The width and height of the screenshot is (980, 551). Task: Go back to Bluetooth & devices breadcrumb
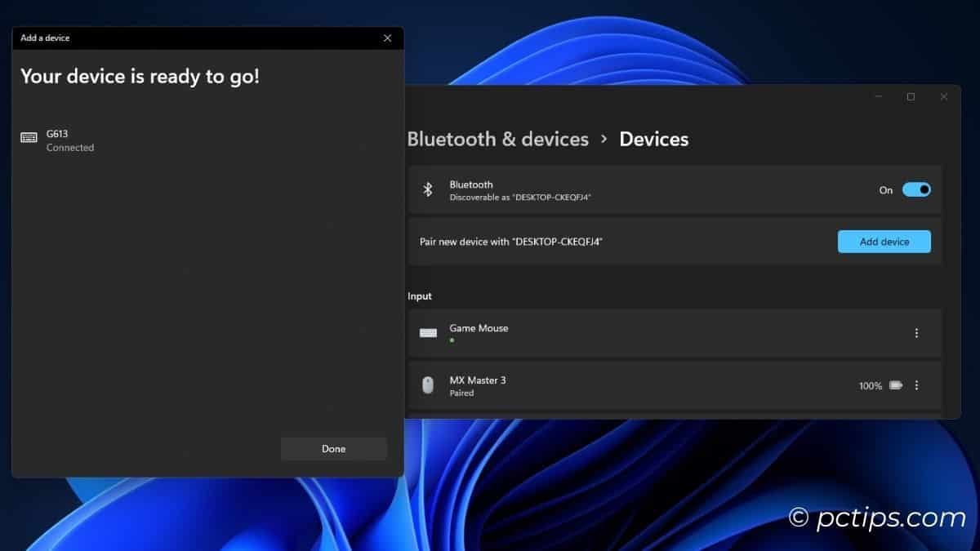498,139
